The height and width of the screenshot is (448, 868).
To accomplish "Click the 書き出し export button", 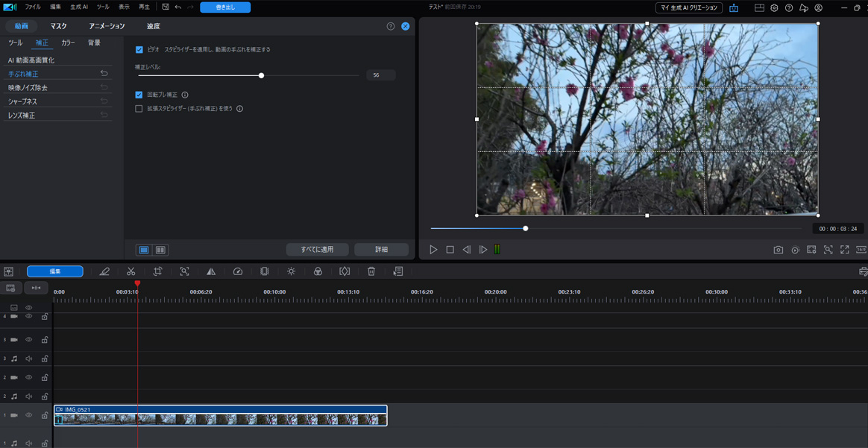I will tap(225, 7).
